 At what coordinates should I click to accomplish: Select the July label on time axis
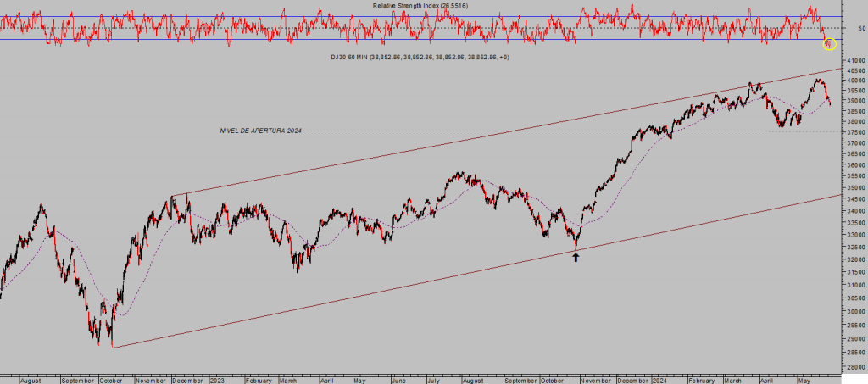433,381
